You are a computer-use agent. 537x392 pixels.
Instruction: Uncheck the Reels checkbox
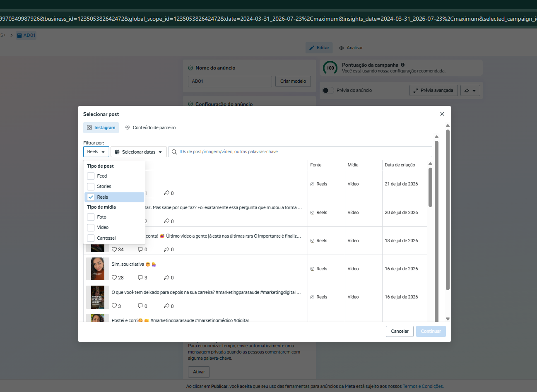click(x=91, y=197)
